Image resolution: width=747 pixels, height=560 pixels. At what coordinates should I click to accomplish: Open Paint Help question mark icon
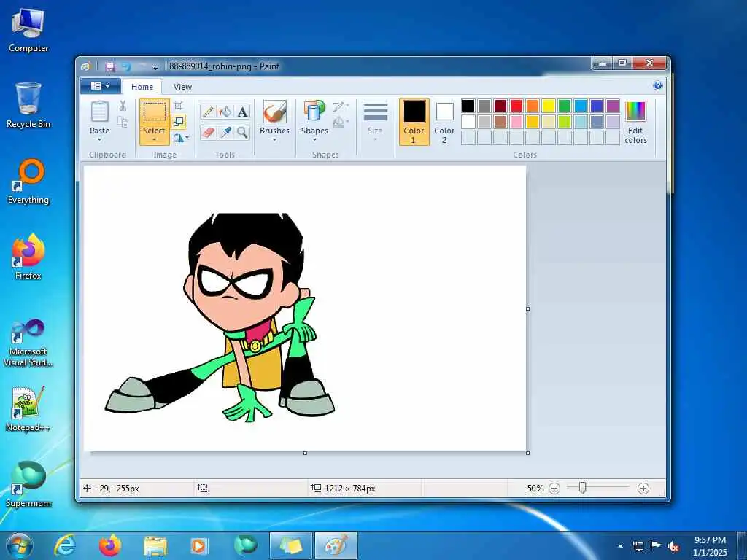pos(658,86)
